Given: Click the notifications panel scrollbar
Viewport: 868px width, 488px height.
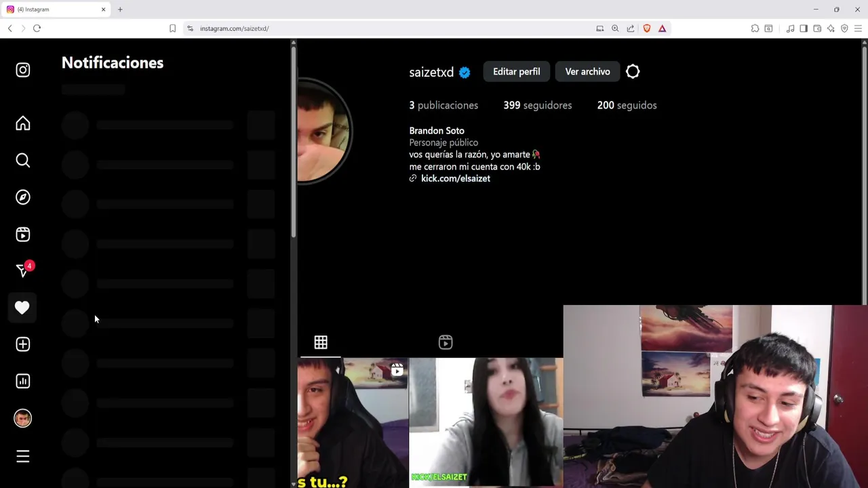Looking at the screenshot, I should (x=294, y=142).
